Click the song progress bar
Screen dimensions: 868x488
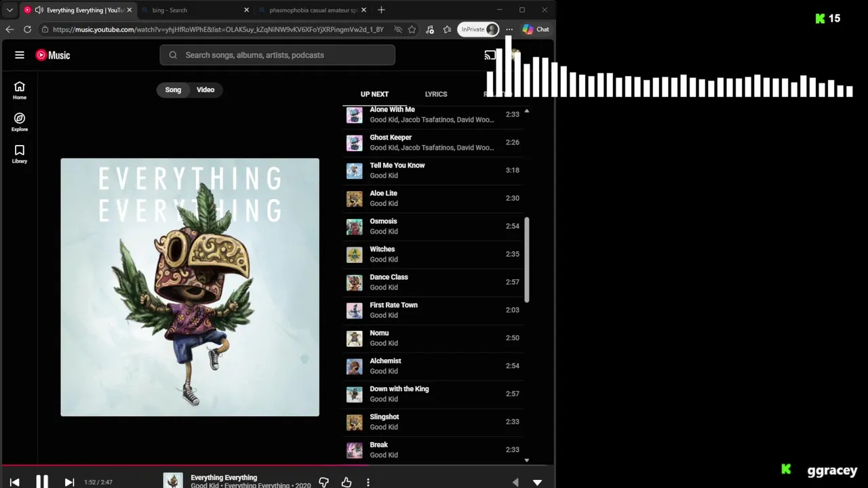(x=277, y=465)
